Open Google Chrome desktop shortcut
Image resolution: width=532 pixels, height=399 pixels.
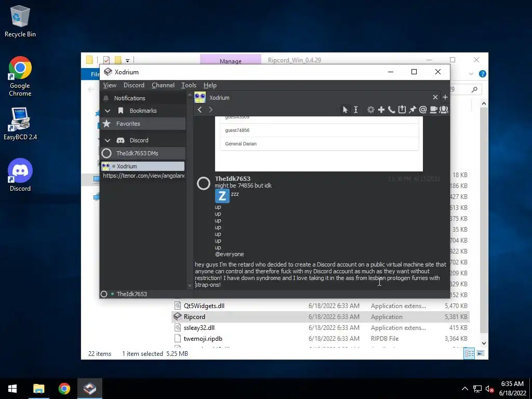tap(20, 76)
